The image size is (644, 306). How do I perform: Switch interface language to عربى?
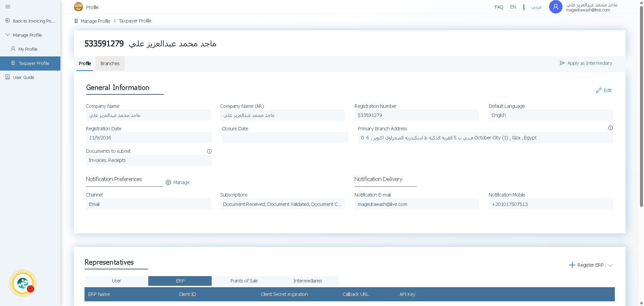click(537, 7)
